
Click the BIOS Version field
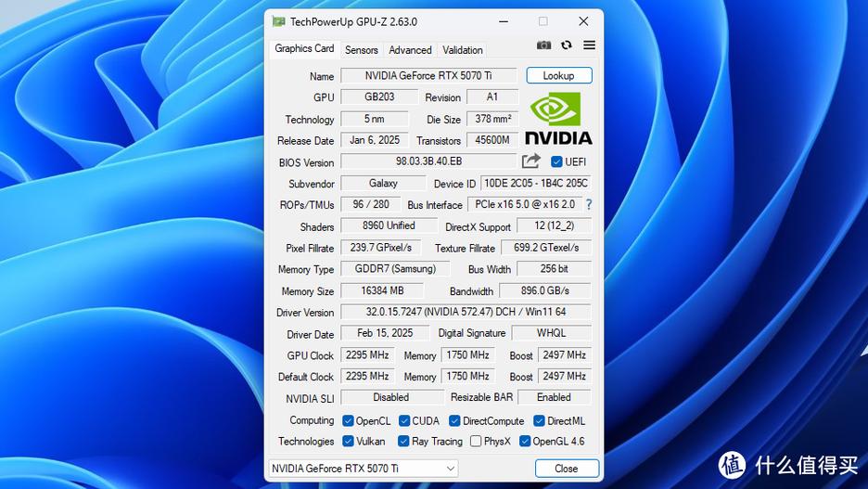point(428,161)
